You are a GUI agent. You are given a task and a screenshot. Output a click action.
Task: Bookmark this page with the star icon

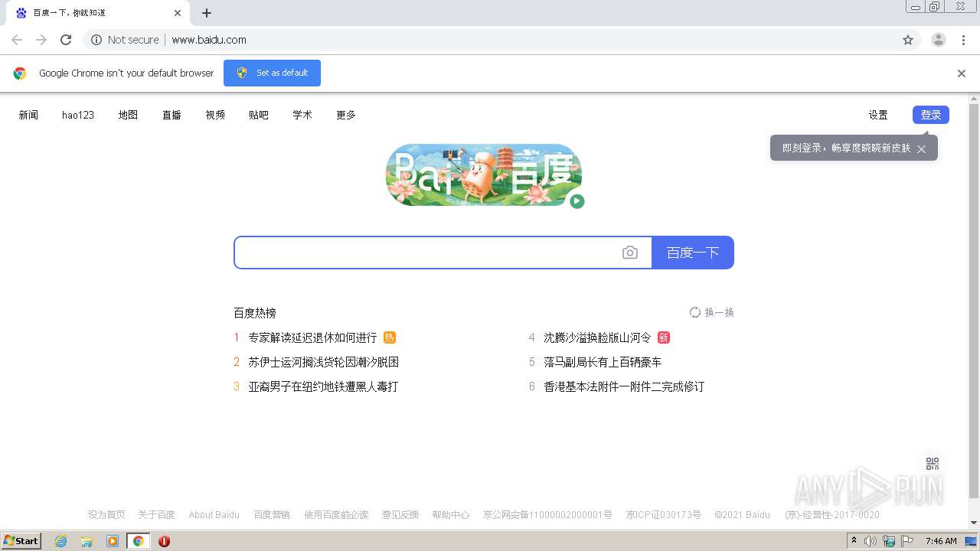click(908, 40)
